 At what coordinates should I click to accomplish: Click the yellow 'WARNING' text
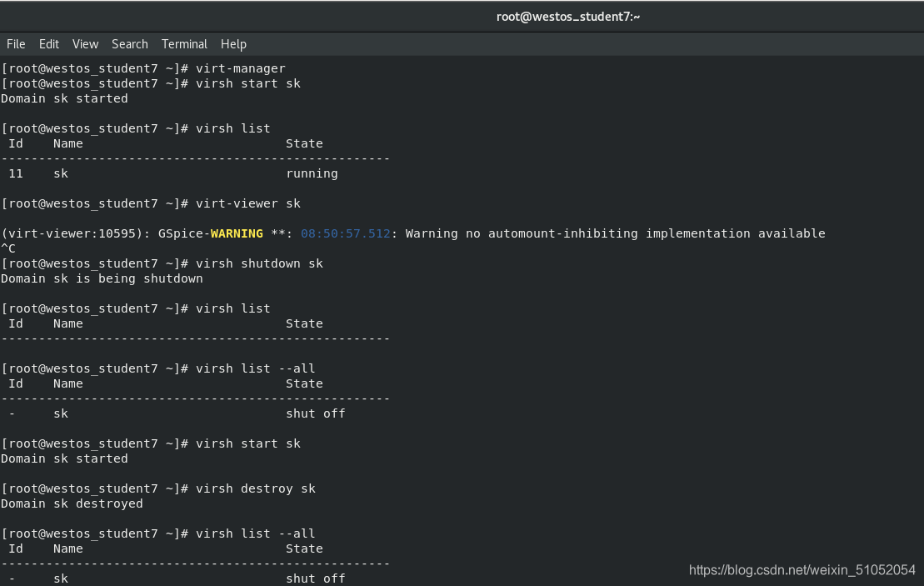pos(237,233)
